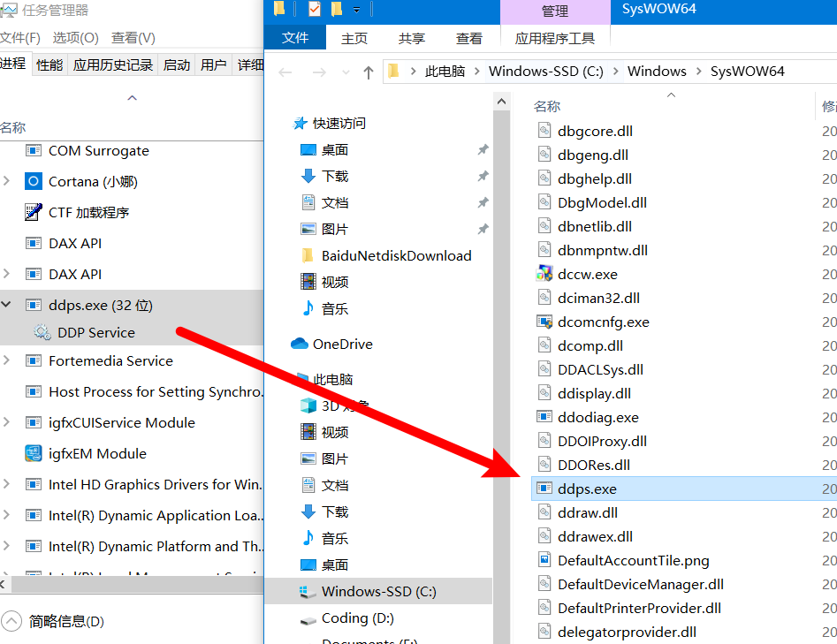Expand the Fortemedia Service process row
This screenshot has height=644, width=837.
[x=6, y=360]
